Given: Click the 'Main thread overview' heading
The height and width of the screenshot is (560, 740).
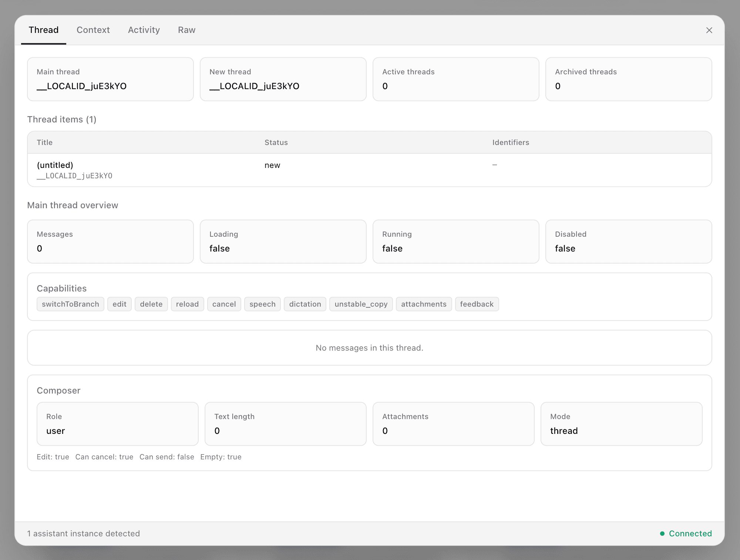Looking at the screenshot, I should (x=73, y=205).
